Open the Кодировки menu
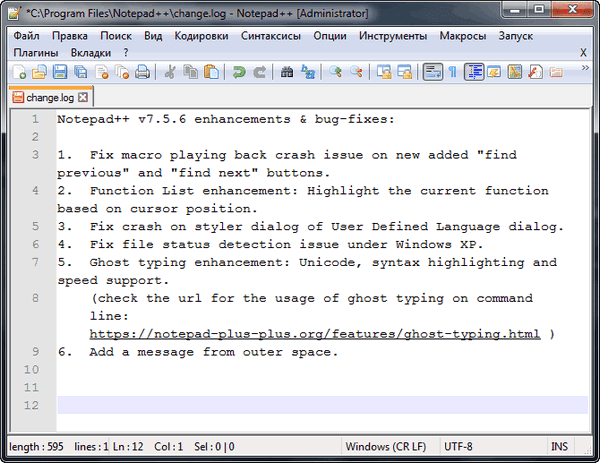Image resolution: width=600 pixels, height=463 pixels. point(201,36)
